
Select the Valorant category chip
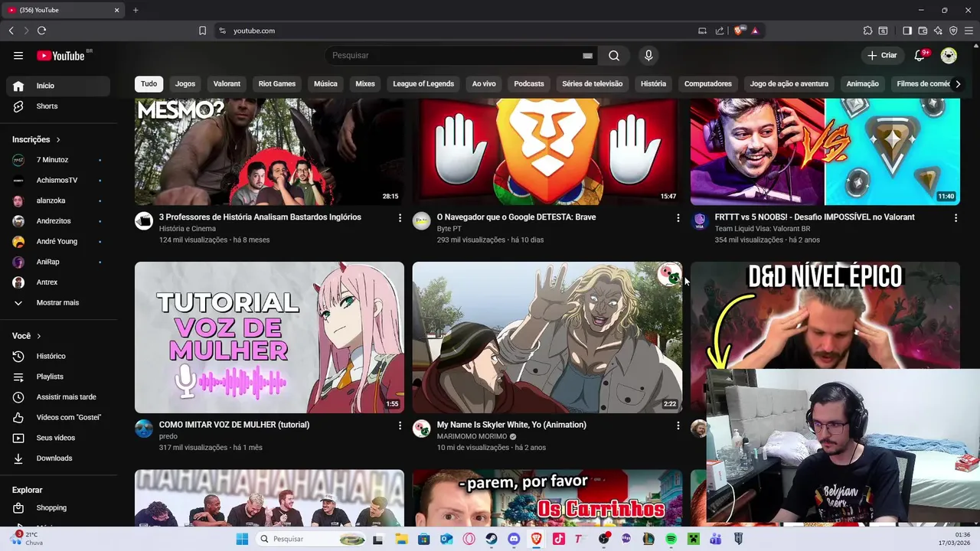coord(227,83)
